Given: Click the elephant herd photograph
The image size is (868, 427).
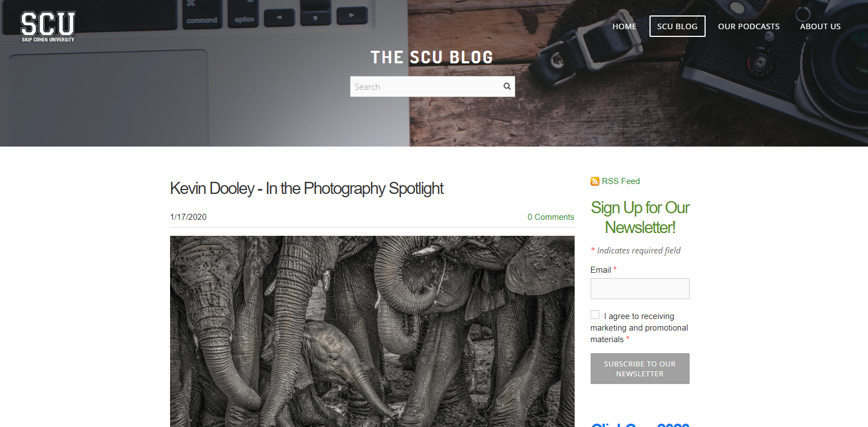Looking at the screenshot, I should (372, 331).
